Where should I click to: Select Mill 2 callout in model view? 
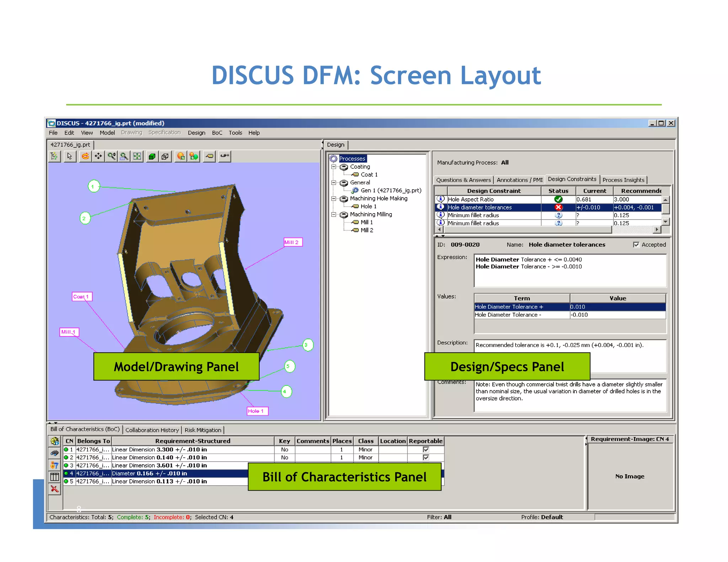[293, 242]
